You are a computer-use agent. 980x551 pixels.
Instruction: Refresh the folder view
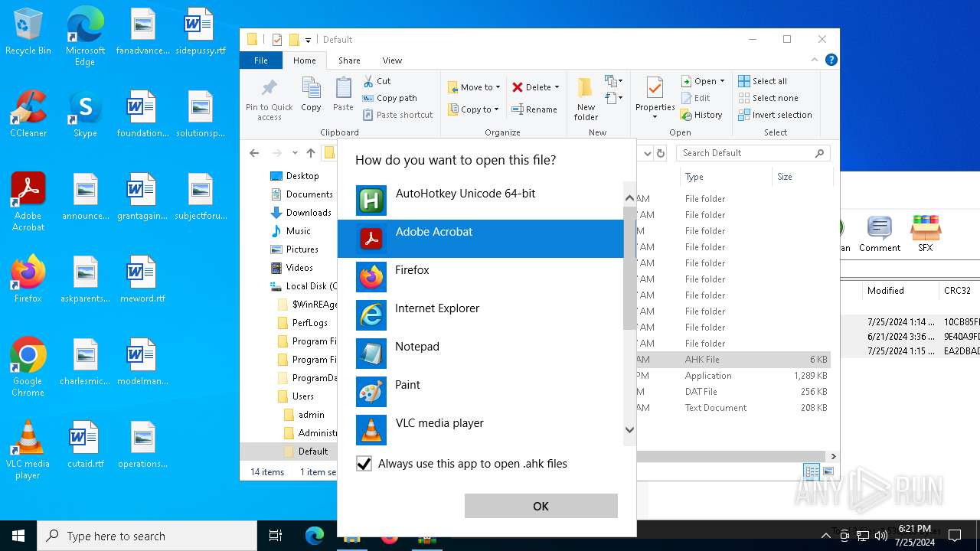coord(661,153)
